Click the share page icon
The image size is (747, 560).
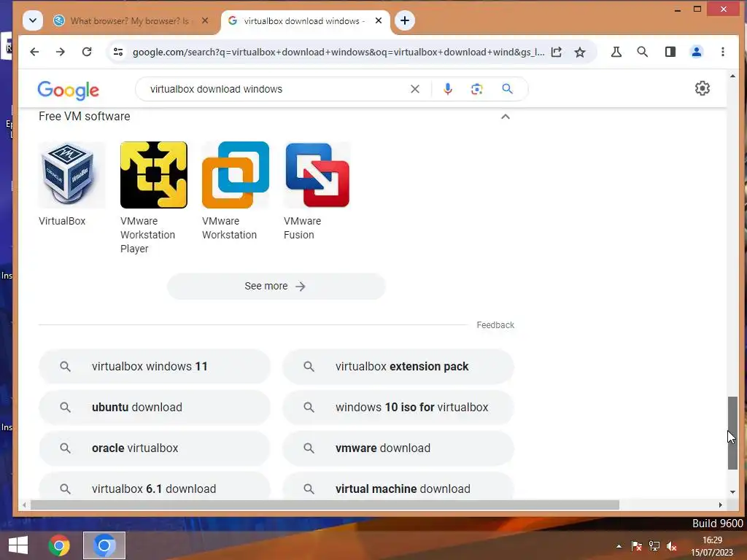(x=557, y=52)
